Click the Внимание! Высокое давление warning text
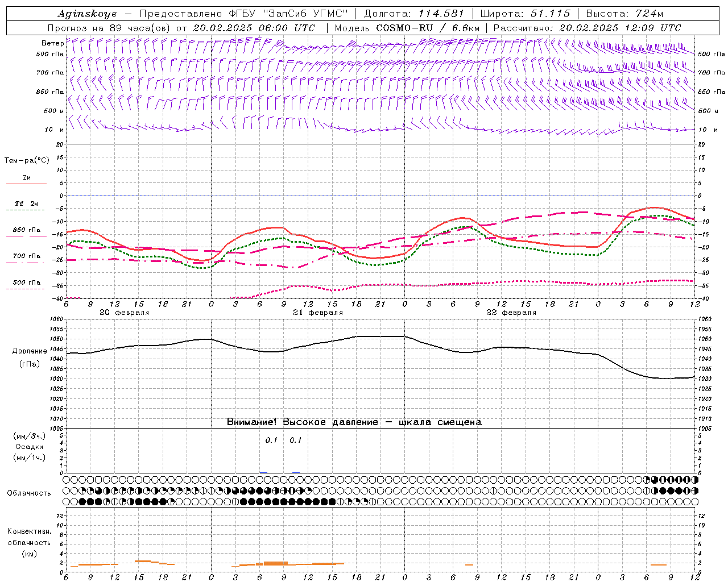The height and width of the screenshot is (582, 728). click(354, 422)
